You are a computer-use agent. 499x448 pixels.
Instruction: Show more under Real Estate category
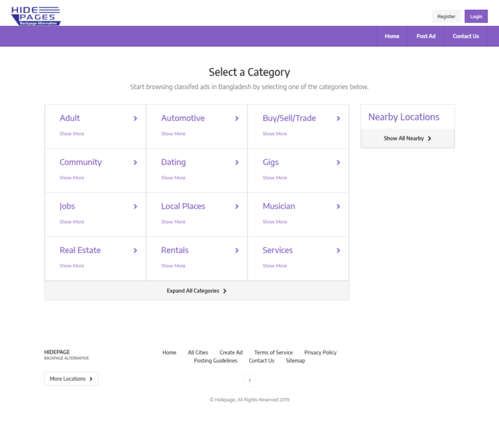point(71,266)
